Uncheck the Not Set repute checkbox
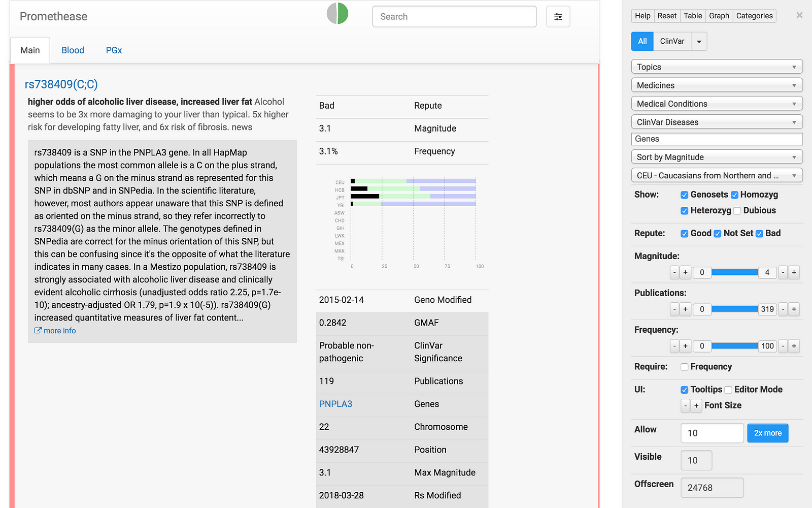This screenshot has height=508, width=812. [x=718, y=234]
